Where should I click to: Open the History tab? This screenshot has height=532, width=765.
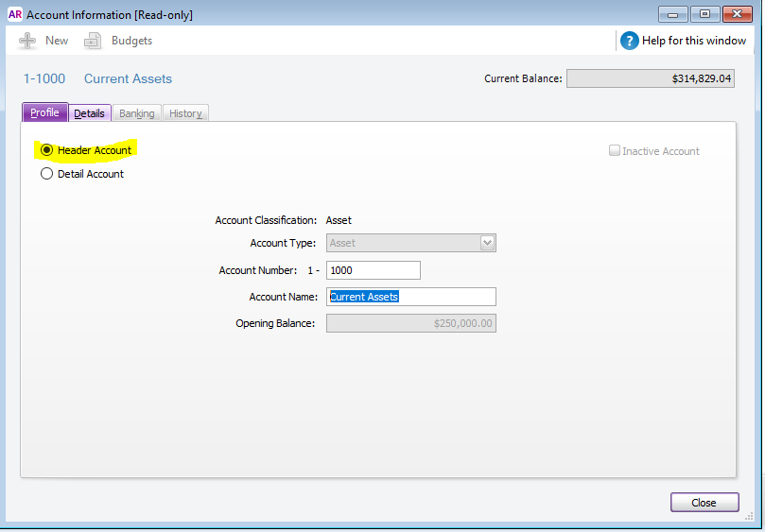185,113
